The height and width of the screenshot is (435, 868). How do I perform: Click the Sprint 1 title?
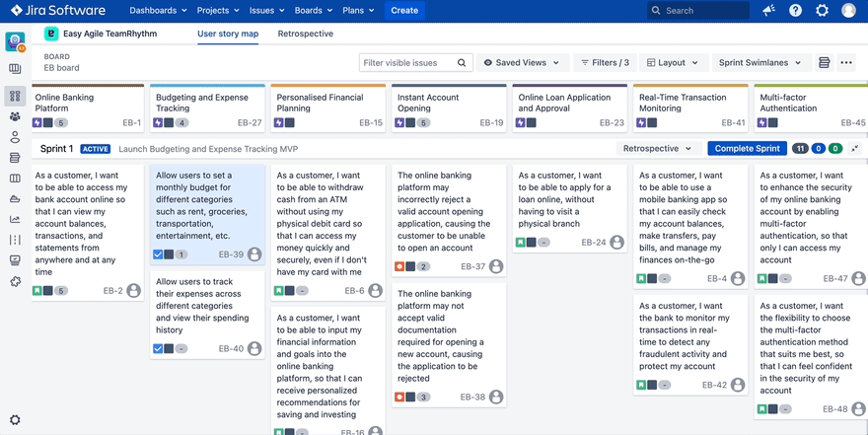tap(56, 148)
